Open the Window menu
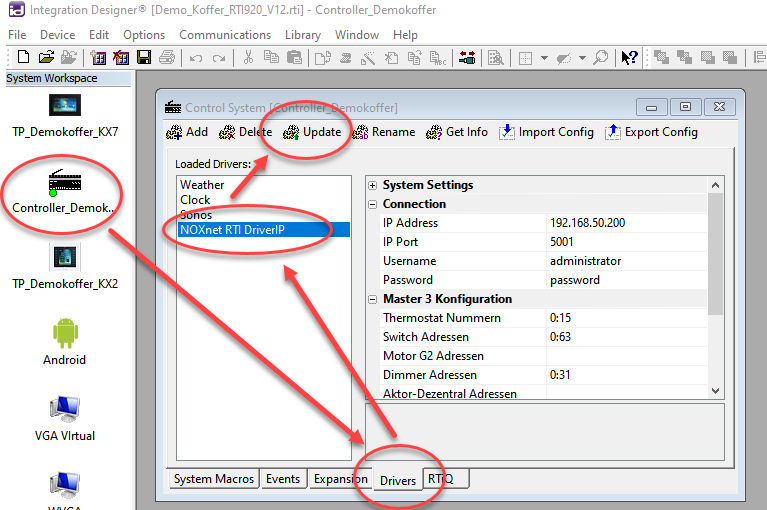The width and height of the screenshot is (767, 510). (357, 35)
